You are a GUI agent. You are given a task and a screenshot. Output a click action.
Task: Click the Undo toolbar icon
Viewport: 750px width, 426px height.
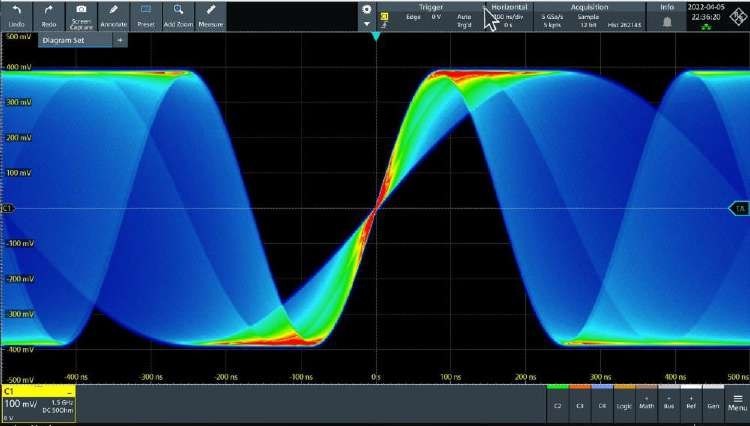(x=16, y=14)
